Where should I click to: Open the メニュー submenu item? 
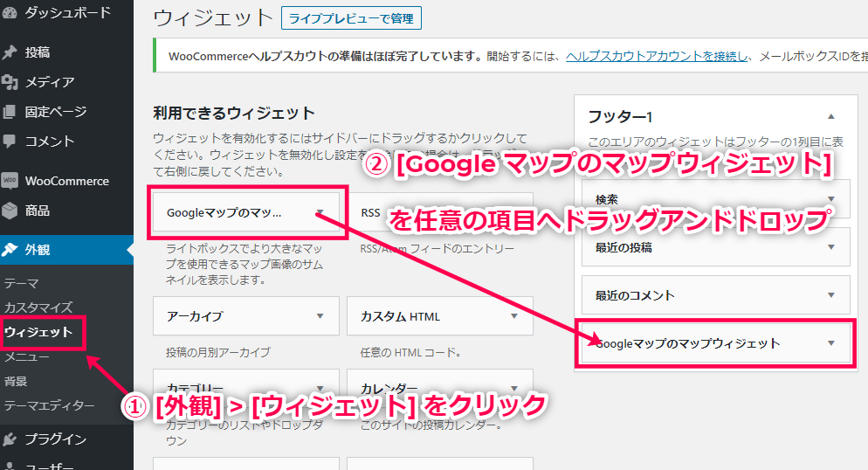click(26, 356)
